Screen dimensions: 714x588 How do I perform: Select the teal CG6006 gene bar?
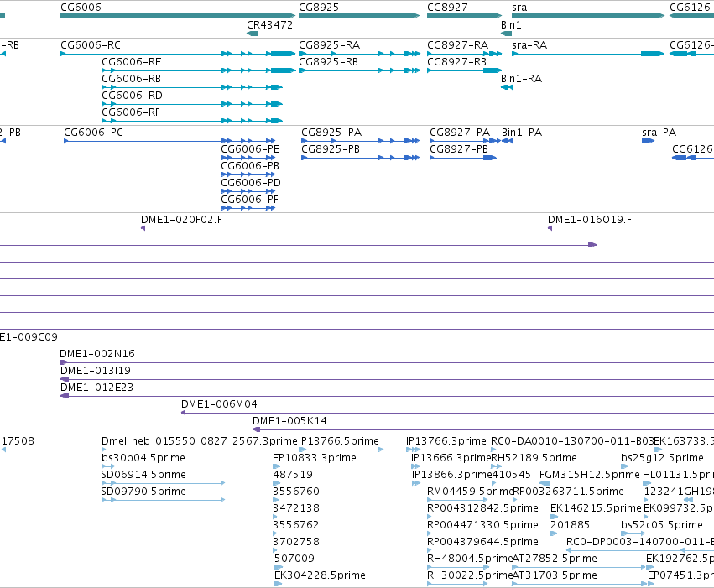click(x=178, y=16)
